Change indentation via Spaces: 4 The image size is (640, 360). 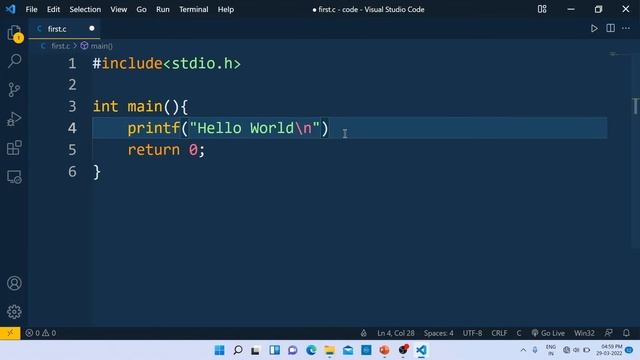click(438, 333)
